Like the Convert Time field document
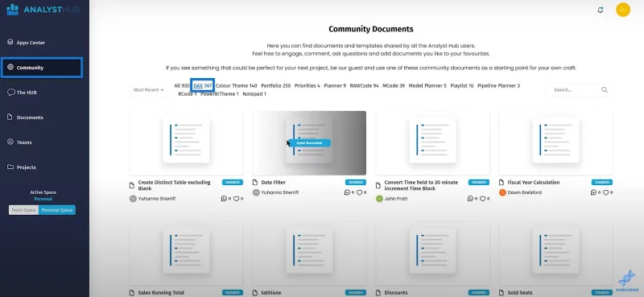 (482, 199)
